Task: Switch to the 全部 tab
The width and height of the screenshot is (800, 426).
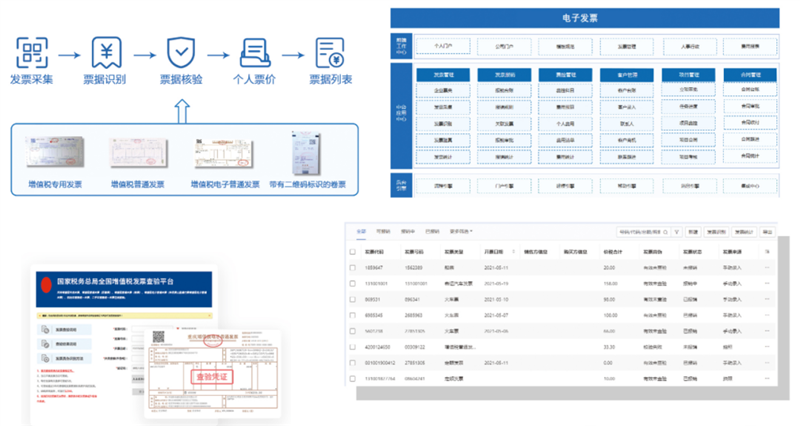Action: [362, 231]
